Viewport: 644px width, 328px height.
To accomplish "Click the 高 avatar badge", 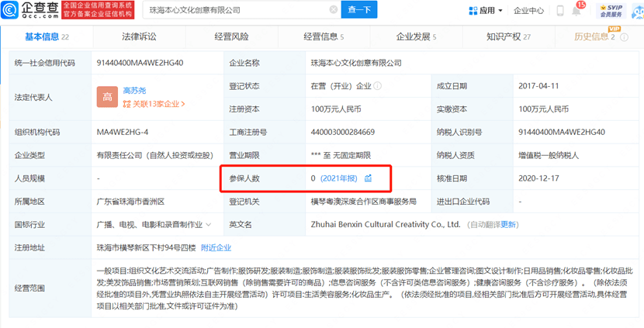I will [x=107, y=97].
